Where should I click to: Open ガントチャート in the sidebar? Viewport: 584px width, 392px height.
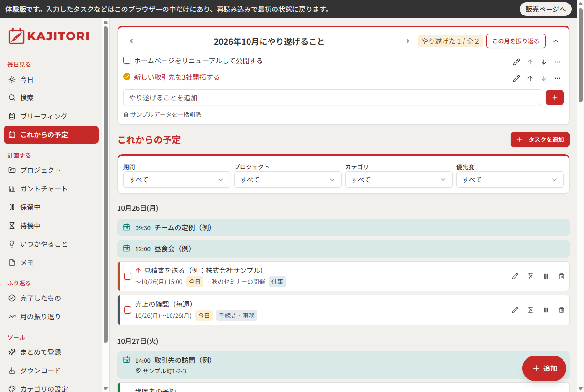coord(51,189)
